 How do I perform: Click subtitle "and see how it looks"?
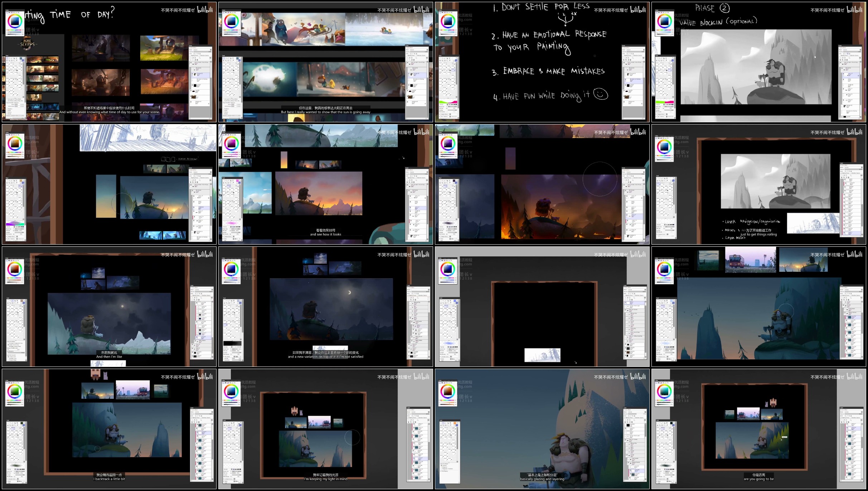(x=326, y=235)
